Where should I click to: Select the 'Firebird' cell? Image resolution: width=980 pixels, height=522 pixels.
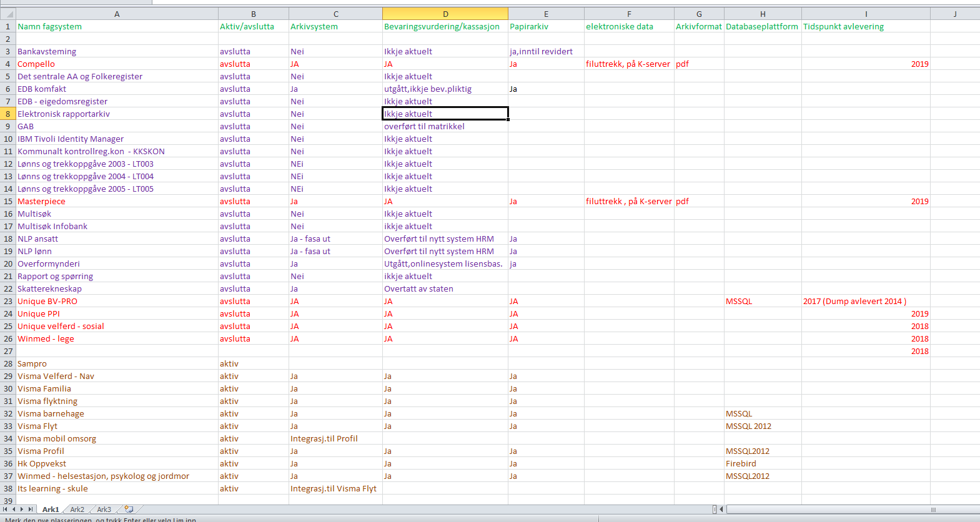click(x=763, y=463)
